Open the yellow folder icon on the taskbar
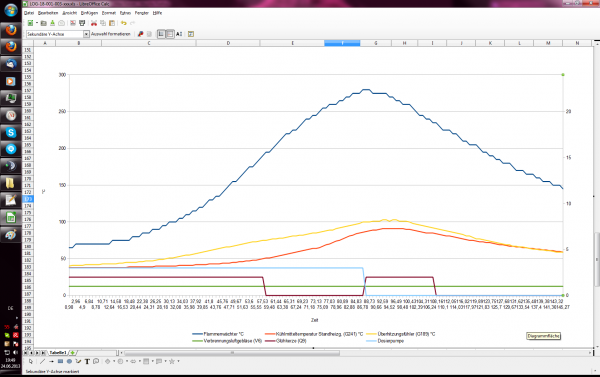600x377 pixels. (x=11, y=183)
